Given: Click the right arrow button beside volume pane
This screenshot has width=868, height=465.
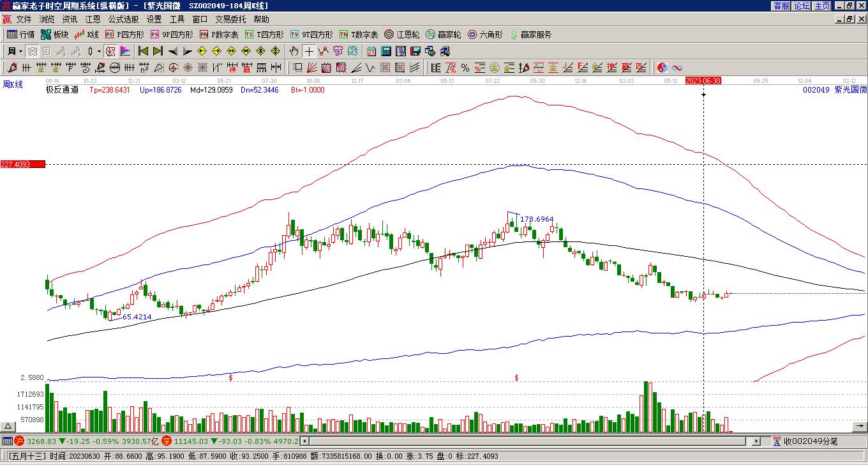Looking at the screenshot, I should [x=860, y=425].
